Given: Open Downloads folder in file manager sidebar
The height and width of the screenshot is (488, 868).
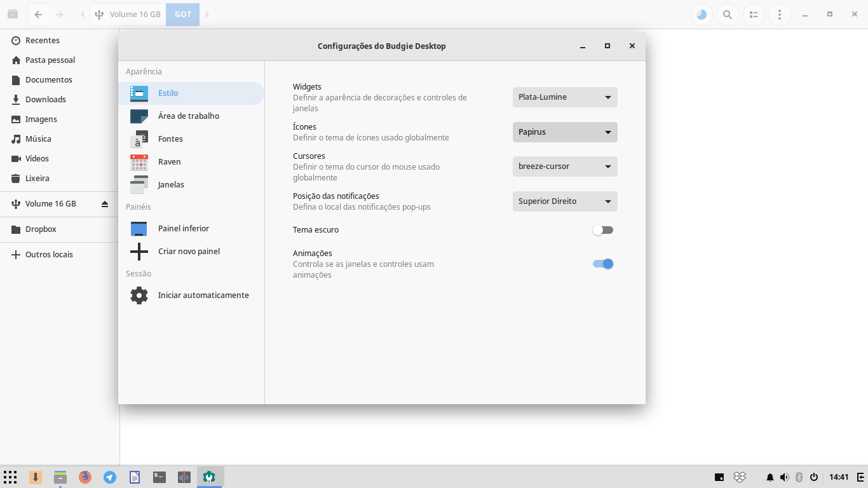Looking at the screenshot, I should coord(45,100).
